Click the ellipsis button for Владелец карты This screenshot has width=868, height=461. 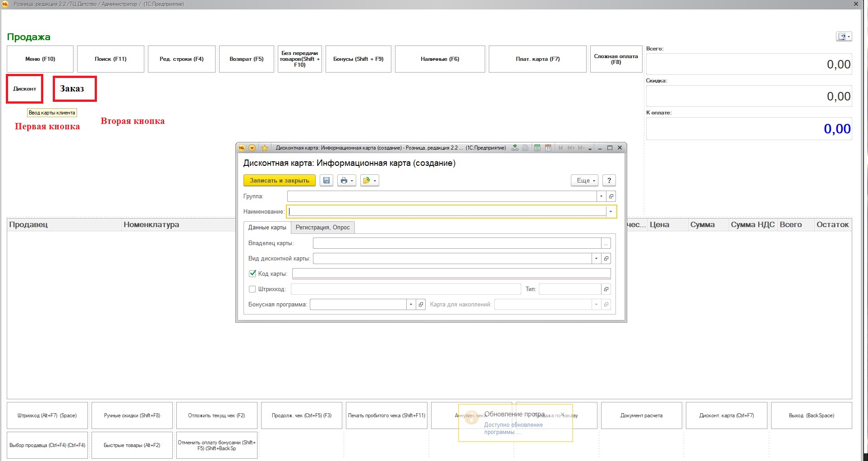pyautogui.click(x=606, y=243)
